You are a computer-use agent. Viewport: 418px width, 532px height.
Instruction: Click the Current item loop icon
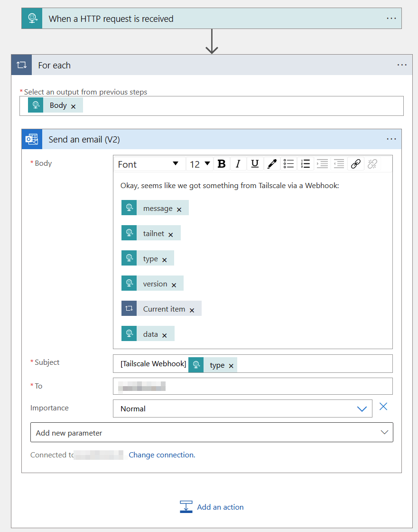(x=129, y=308)
